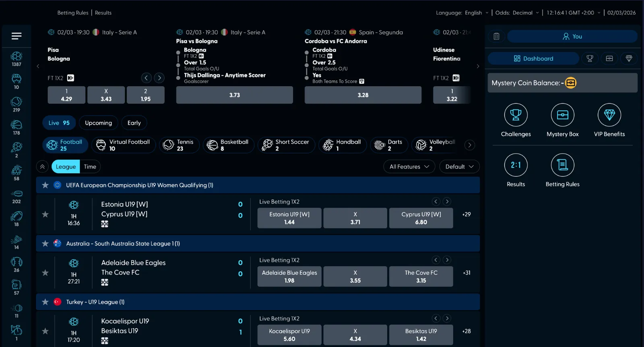Open the Betting Rules document icon
Screen dimensions: 644x347
(x=562, y=165)
